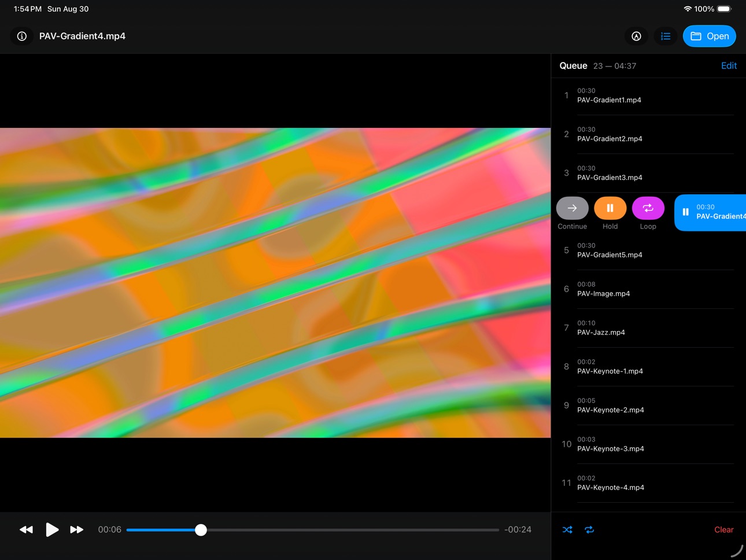Select PAV-Gradient1.mp4 in queue
The image size is (746, 560).
pos(648,95)
